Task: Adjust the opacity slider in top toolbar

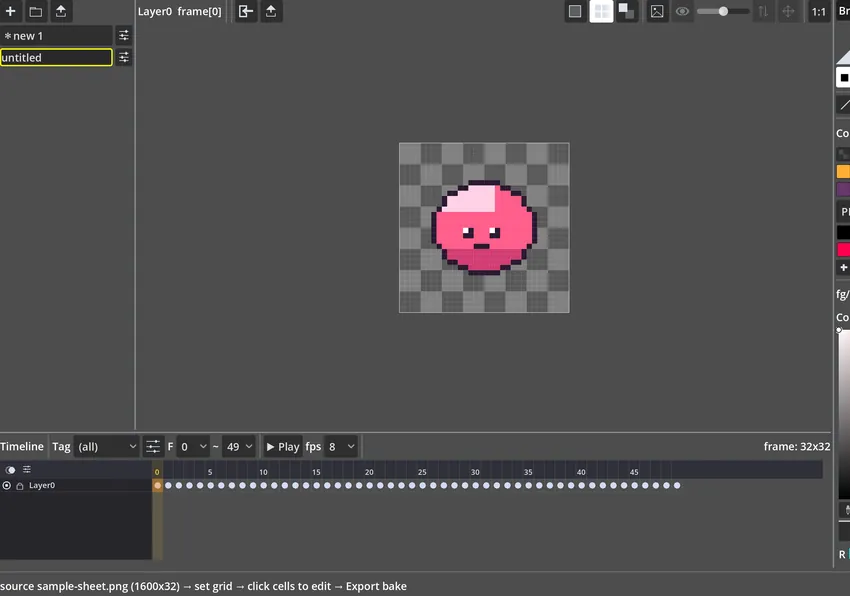Action: 723,11
